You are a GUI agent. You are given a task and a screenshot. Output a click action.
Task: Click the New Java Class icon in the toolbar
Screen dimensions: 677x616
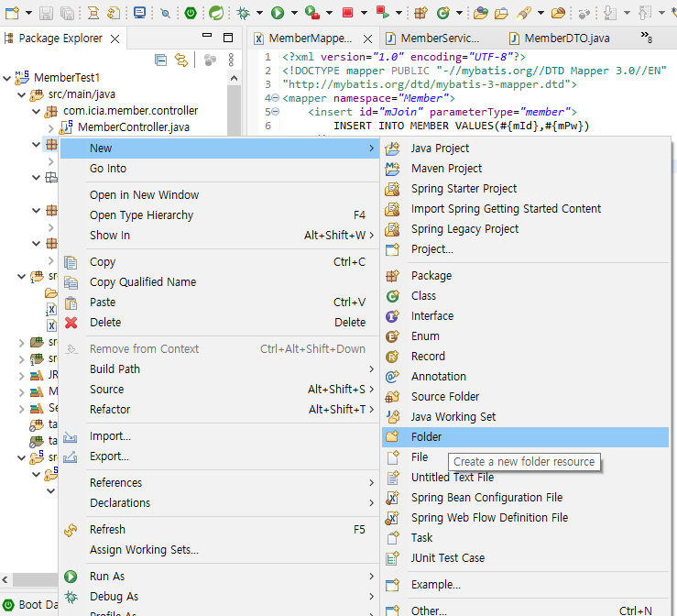[x=443, y=13]
